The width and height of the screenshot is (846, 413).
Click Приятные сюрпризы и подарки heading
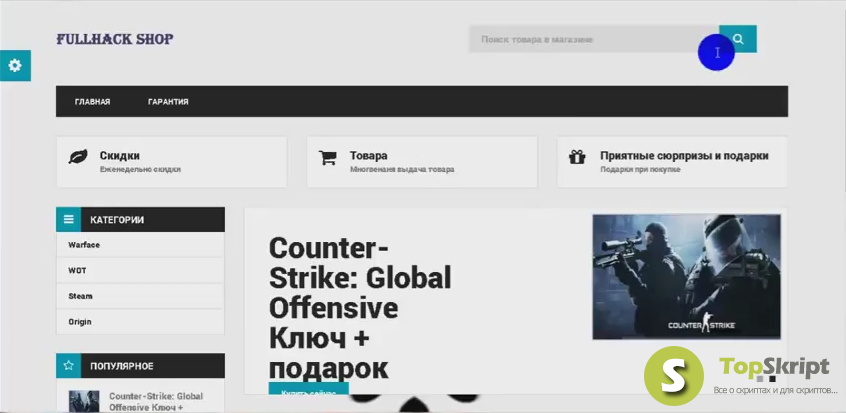pos(684,155)
